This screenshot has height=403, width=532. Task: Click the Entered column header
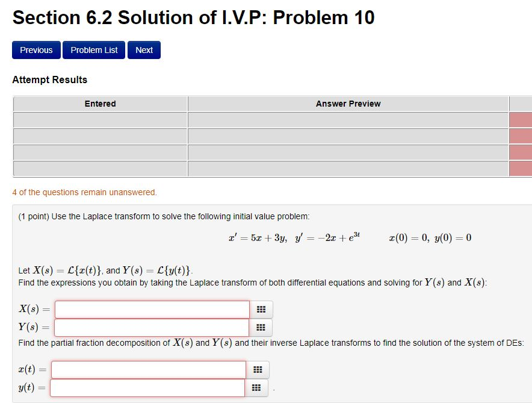pos(100,103)
